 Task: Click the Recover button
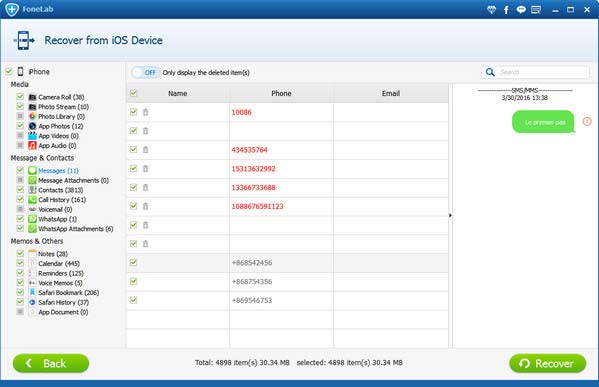coord(547,363)
